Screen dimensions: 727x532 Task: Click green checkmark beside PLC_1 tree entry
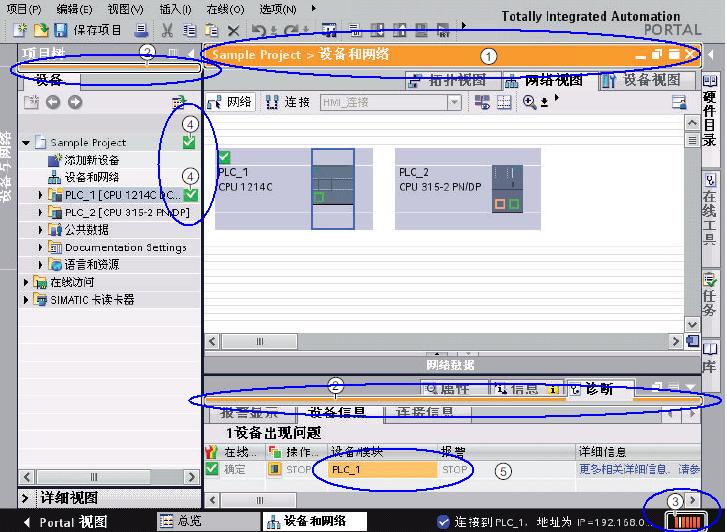pos(191,195)
